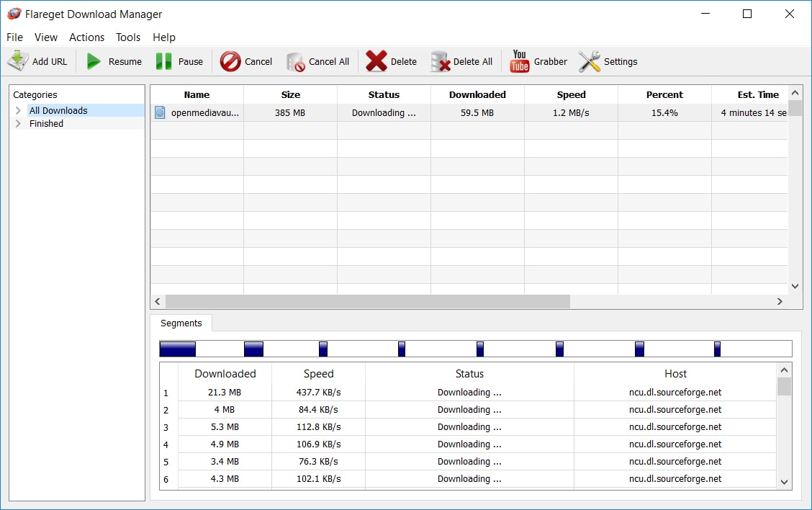This screenshot has width=812, height=510.
Task: Delete the selected download
Action: tap(376, 61)
